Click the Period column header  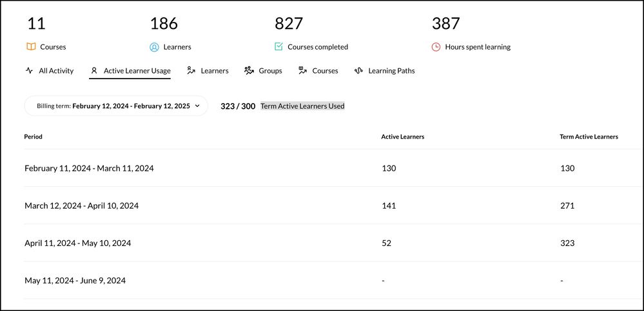(34, 137)
